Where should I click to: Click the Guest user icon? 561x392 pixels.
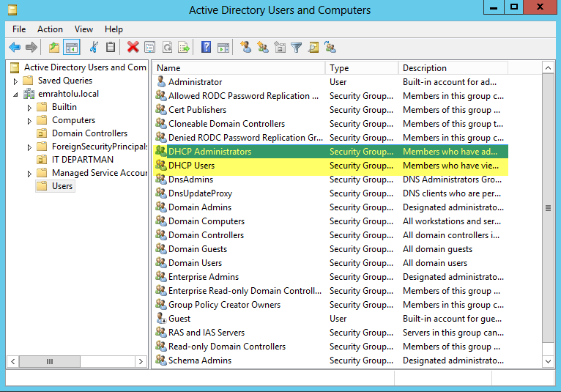point(161,318)
